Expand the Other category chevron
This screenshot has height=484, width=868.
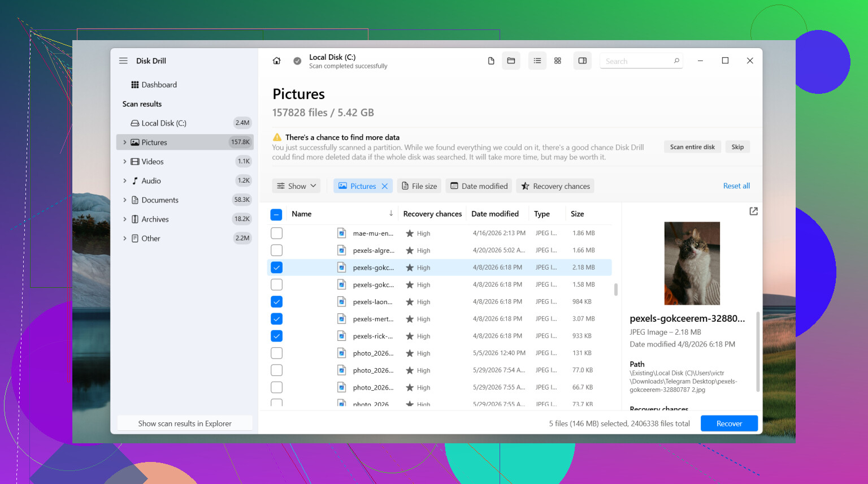click(x=125, y=239)
